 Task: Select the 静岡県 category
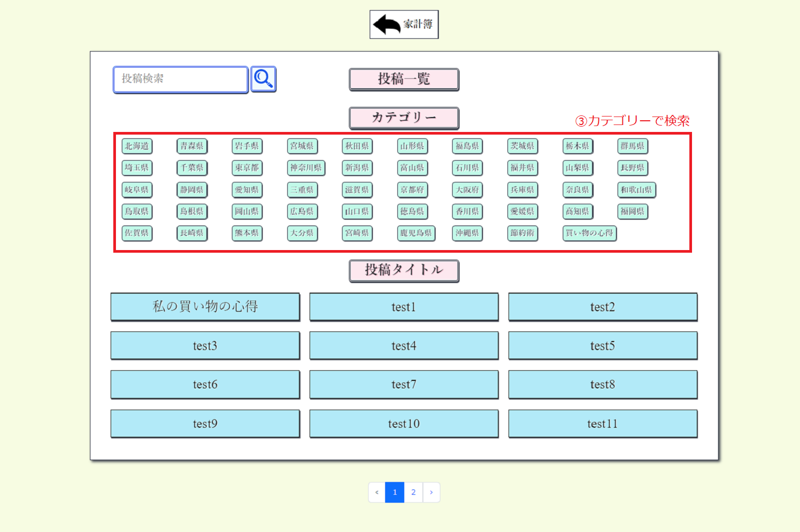pos(192,190)
